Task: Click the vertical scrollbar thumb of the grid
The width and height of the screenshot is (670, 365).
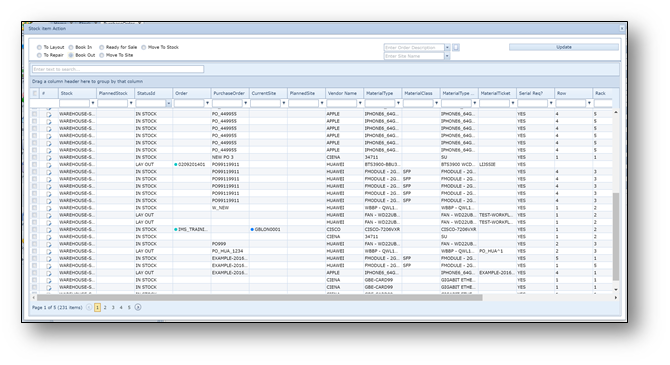Action: (616, 236)
